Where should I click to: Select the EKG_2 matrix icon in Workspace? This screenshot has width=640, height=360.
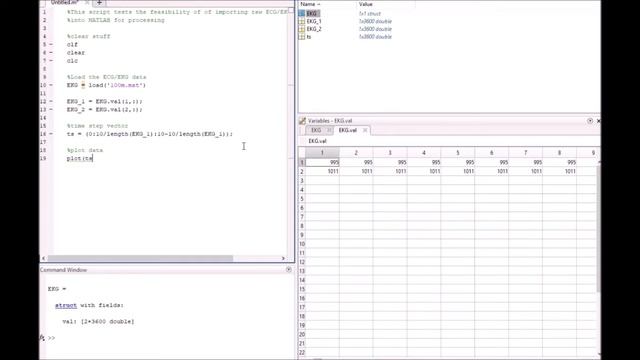tap(302, 29)
